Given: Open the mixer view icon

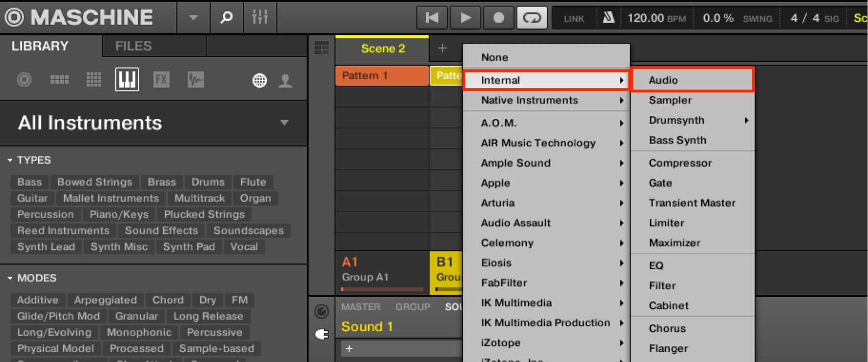Looking at the screenshot, I should point(260,18).
